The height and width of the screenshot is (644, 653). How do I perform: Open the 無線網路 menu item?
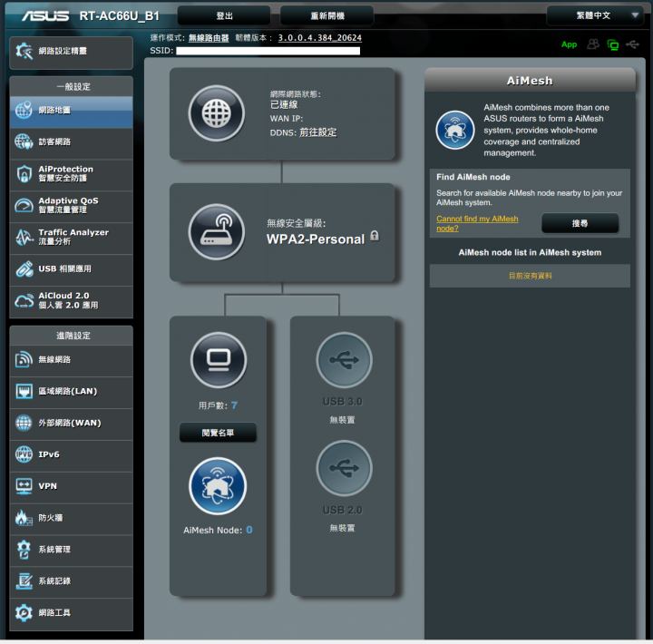click(71, 360)
